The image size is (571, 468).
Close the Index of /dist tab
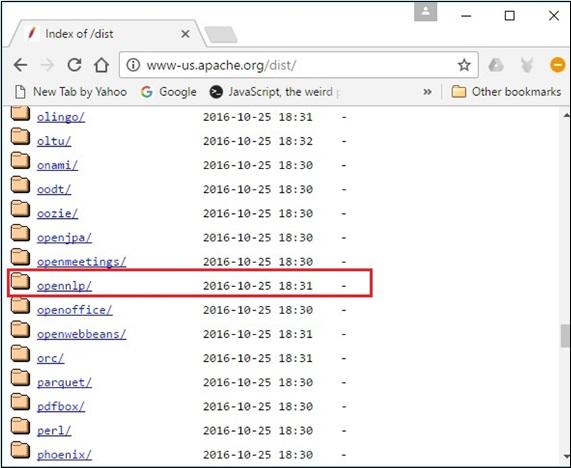(185, 34)
